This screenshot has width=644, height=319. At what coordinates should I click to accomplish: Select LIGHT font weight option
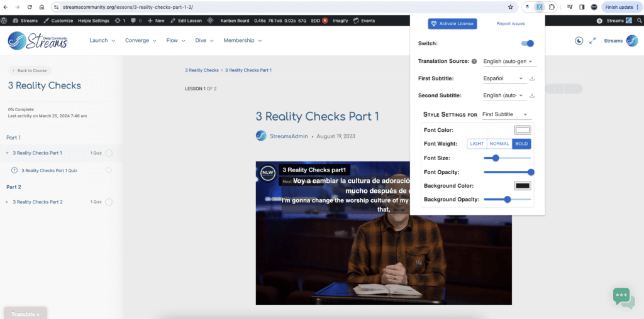pyautogui.click(x=477, y=144)
